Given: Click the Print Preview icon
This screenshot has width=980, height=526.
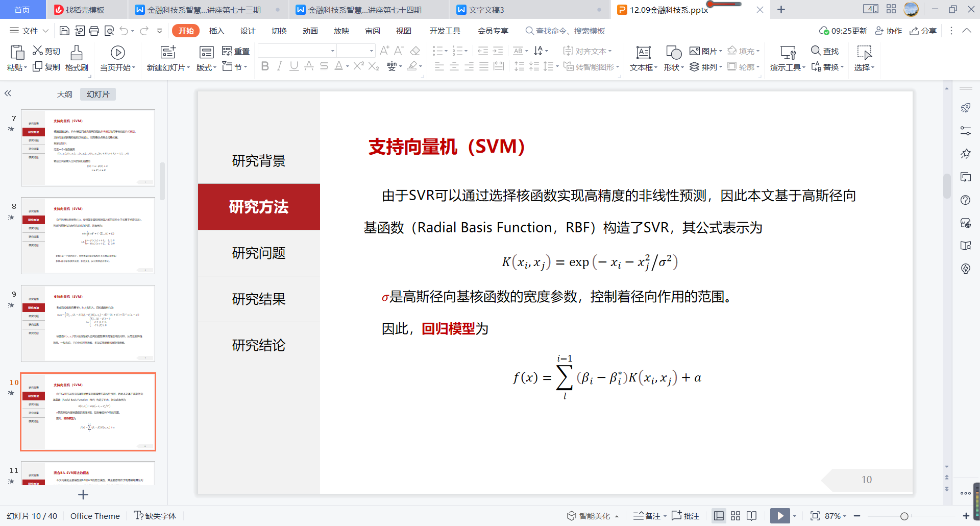Looking at the screenshot, I should [109, 31].
